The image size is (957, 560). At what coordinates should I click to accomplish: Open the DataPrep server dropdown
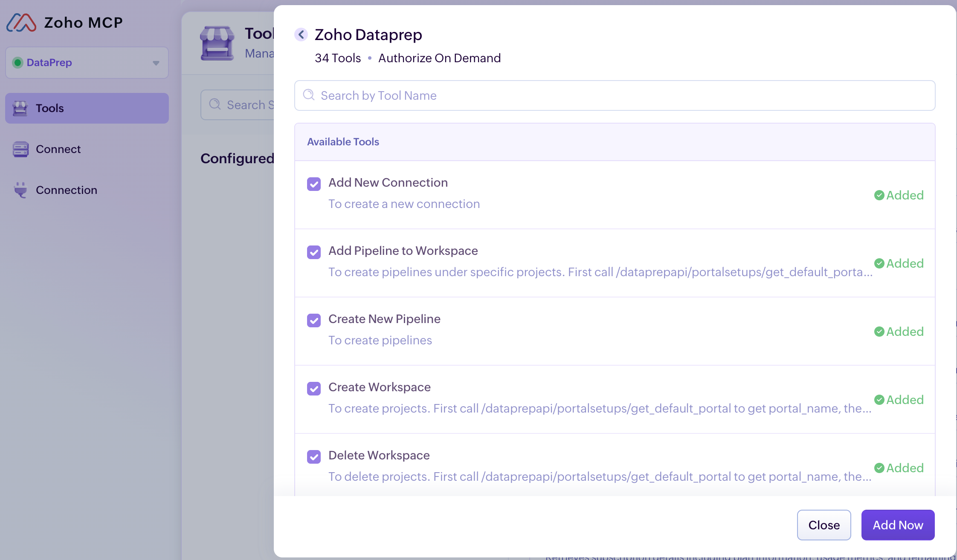(x=87, y=63)
